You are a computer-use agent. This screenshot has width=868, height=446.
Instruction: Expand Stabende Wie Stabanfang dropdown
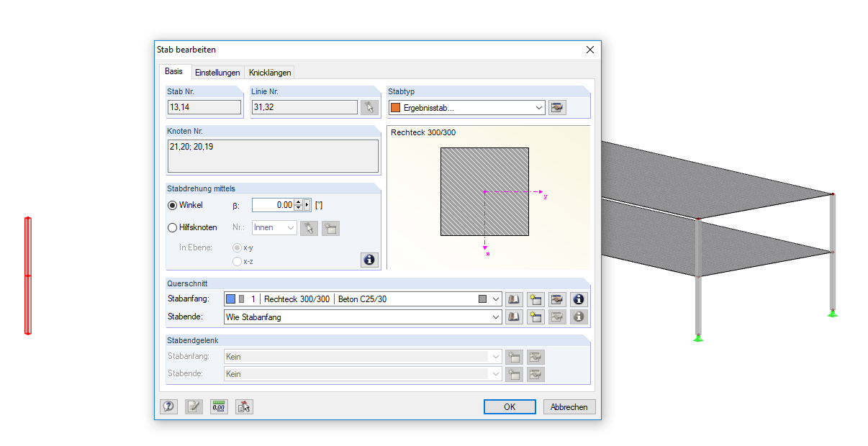[363, 317]
